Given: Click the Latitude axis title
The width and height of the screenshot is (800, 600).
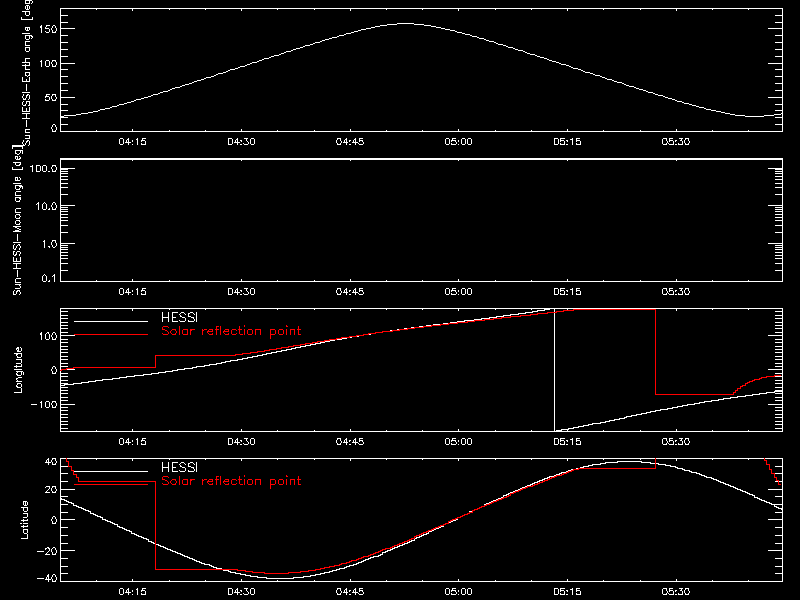Looking at the screenshot, I should click(x=24, y=520).
